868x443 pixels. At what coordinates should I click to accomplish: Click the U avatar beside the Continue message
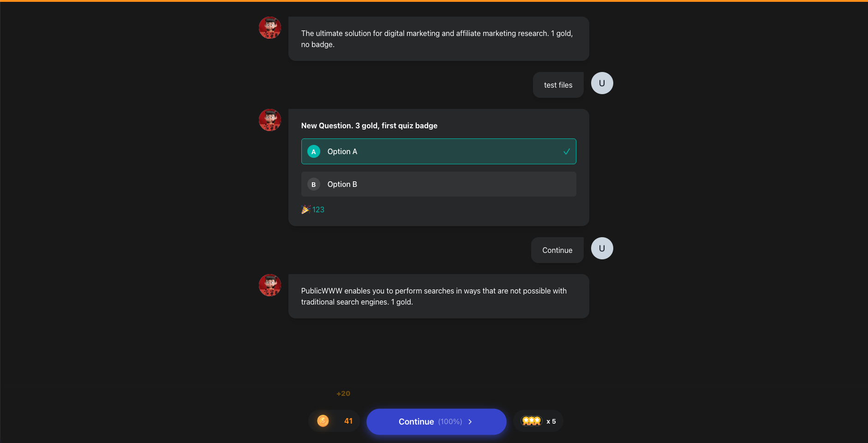click(x=602, y=248)
